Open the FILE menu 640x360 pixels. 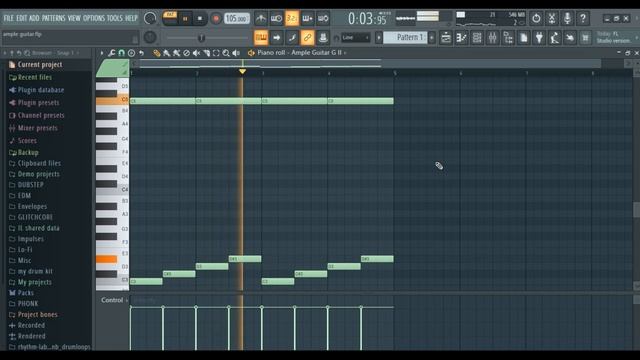[x=9, y=18]
